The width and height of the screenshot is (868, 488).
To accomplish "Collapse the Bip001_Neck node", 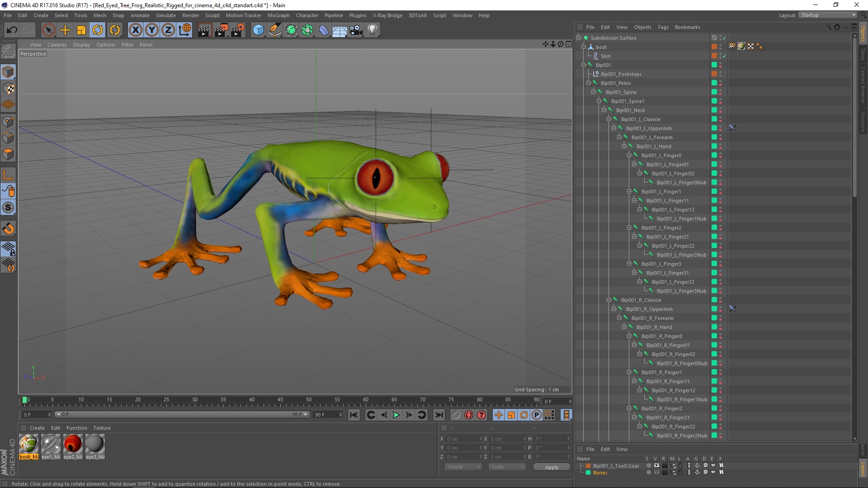I will pyautogui.click(x=604, y=110).
